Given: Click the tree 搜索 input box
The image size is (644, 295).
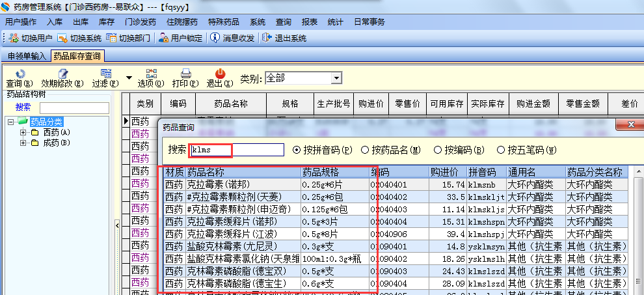Looking at the screenshot, I should 74,108.
